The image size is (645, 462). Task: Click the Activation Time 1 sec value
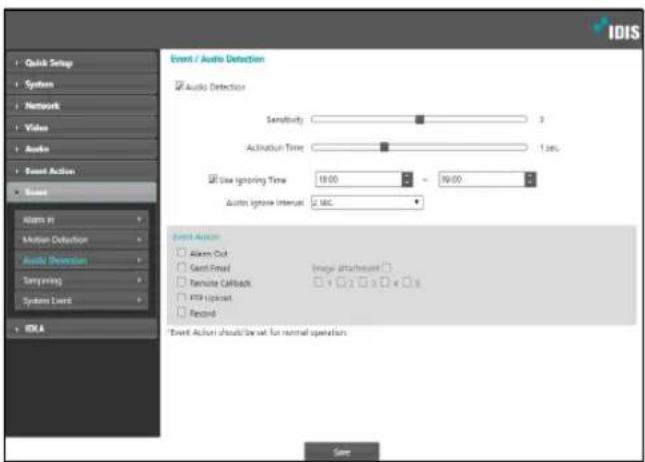point(550,148)
